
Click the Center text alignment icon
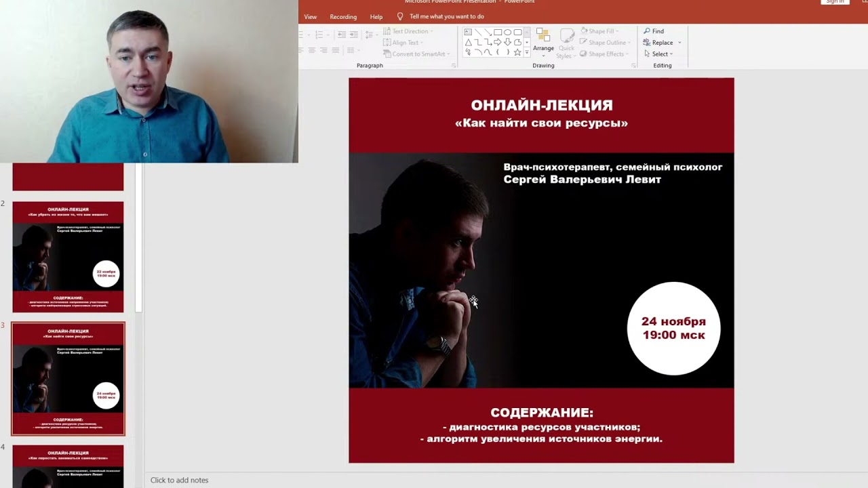click(x=312, y=50)
